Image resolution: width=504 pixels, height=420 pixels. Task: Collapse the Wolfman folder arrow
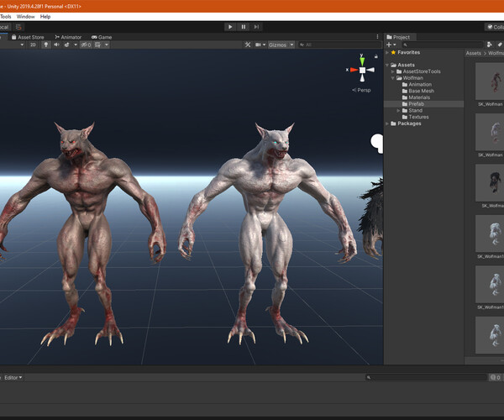[393, 78]
